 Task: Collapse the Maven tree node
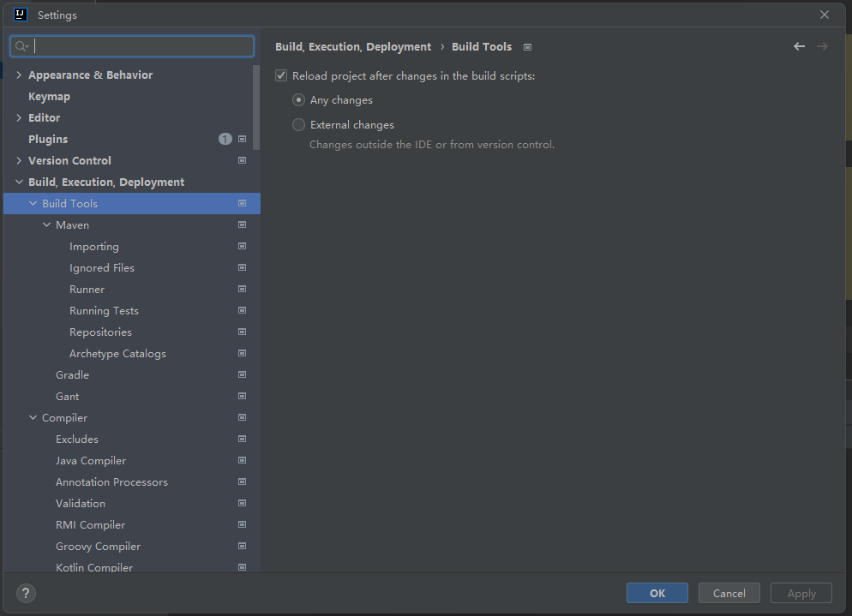(x=47, y=224)
